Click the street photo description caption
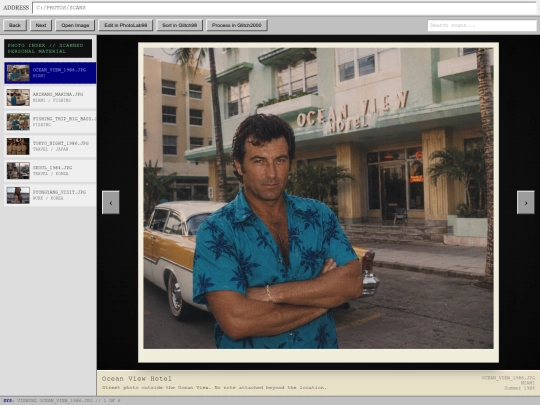 [x=214, y=388]
